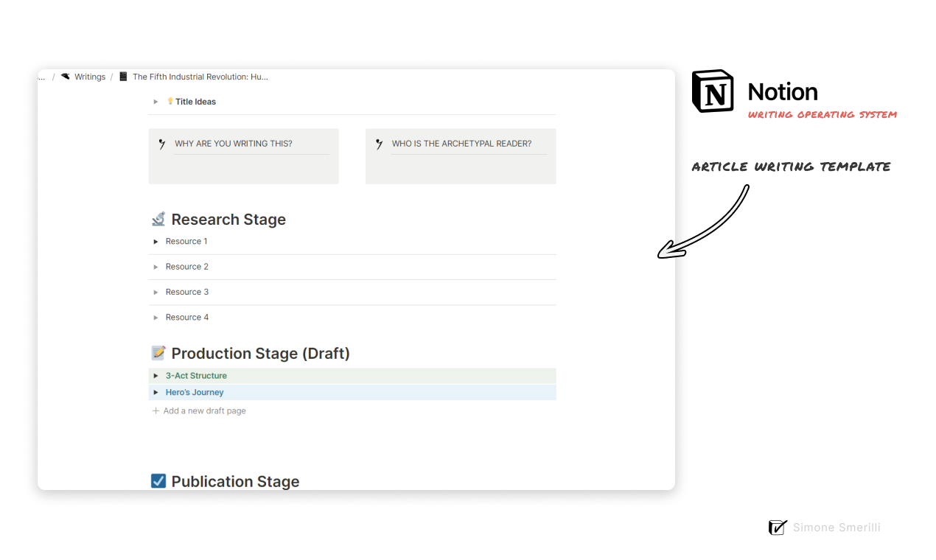
Task: Open The Fifth Industrial Revolution page title
Action: (200, 77)
